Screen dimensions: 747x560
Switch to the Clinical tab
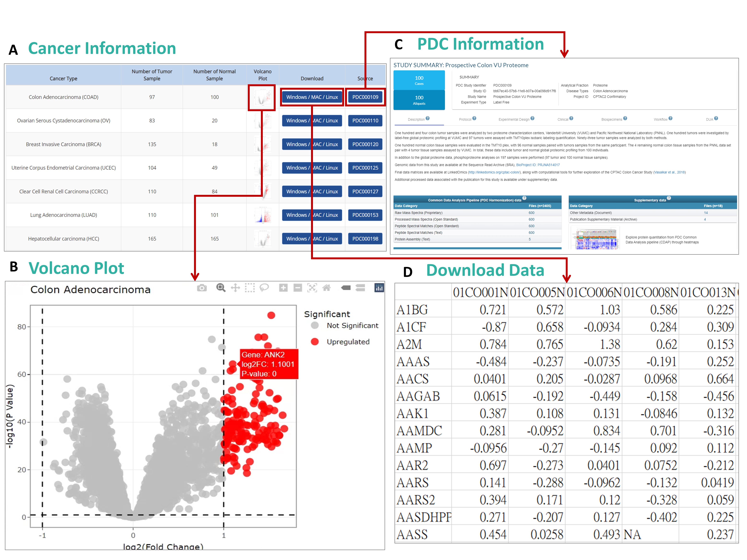563,119
